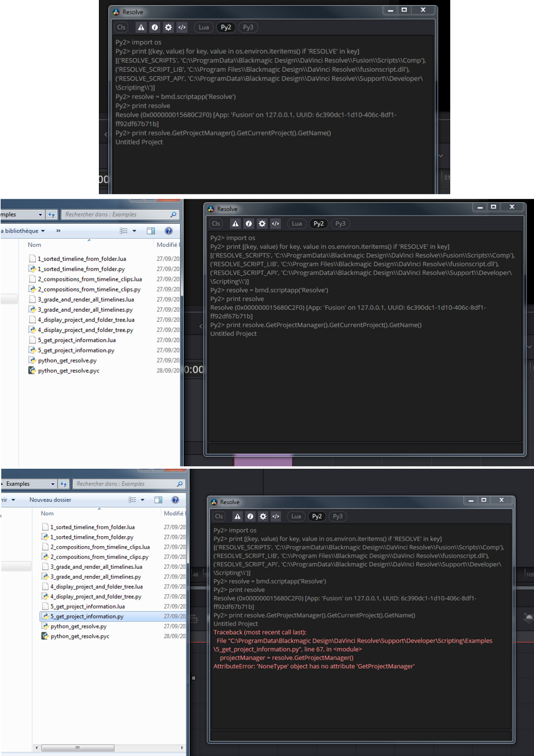Click Cls in the console showing the Traceback

click(x=219, y=516)
